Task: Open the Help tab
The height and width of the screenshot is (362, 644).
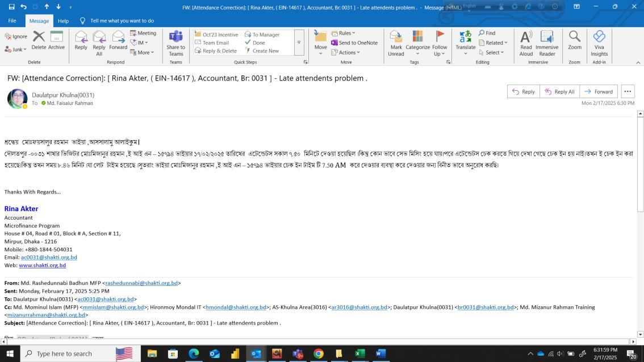Action: click(x=63, y=20)
